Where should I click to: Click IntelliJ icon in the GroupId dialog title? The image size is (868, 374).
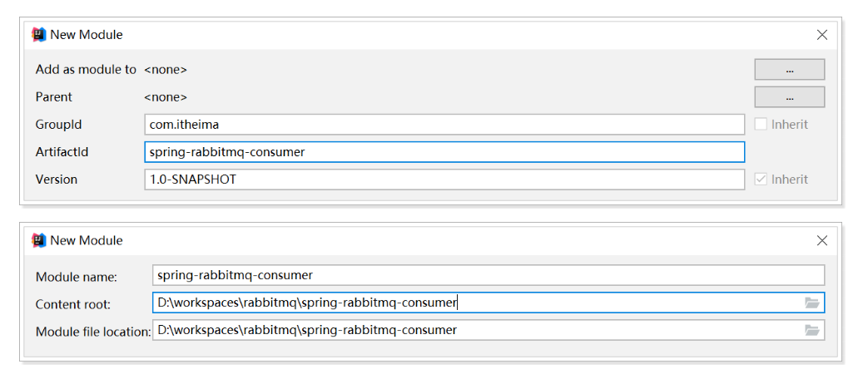point(39,35)
